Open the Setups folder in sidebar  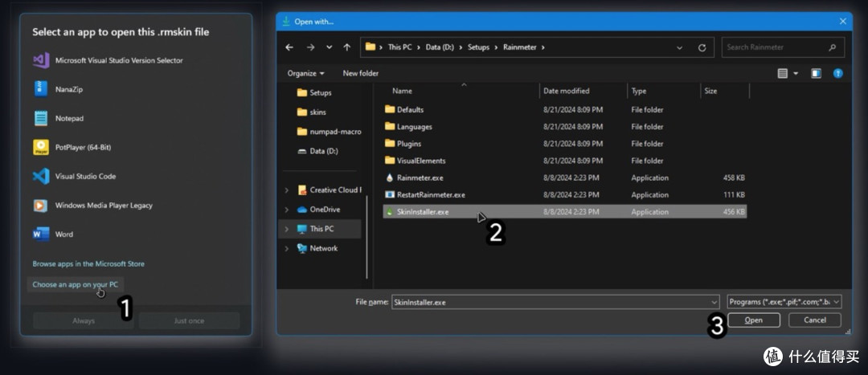[314, 93]
